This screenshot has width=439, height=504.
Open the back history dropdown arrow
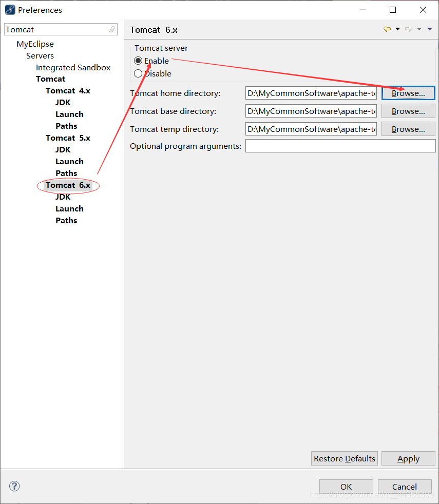point(397,29)
